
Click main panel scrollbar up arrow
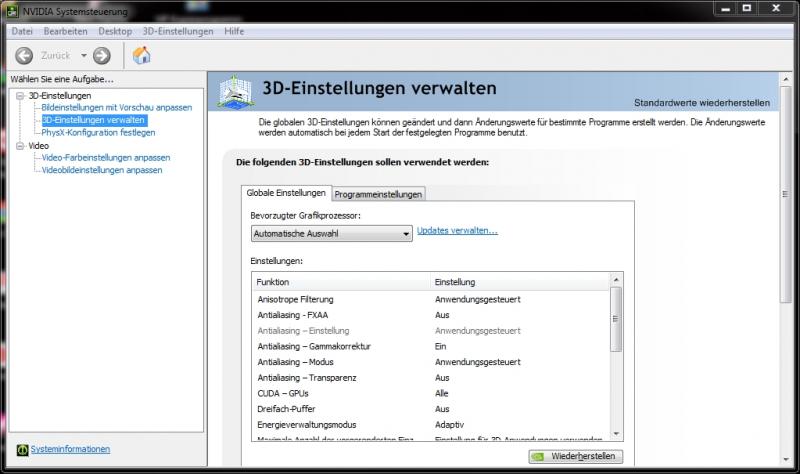786,79
